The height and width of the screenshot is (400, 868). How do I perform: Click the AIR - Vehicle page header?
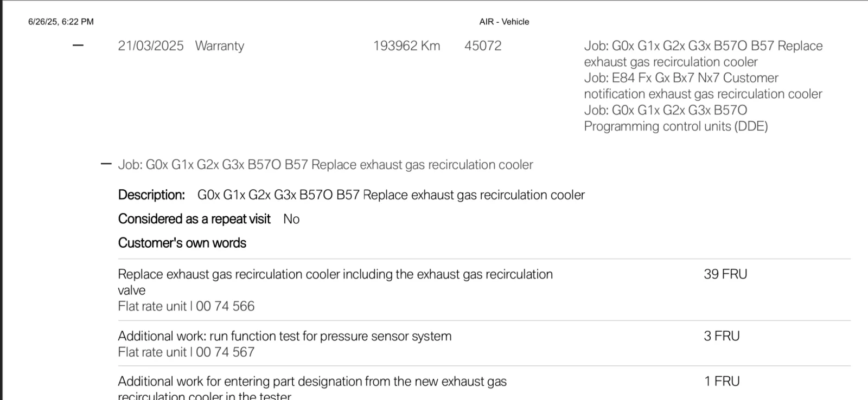tap(504, 22)
